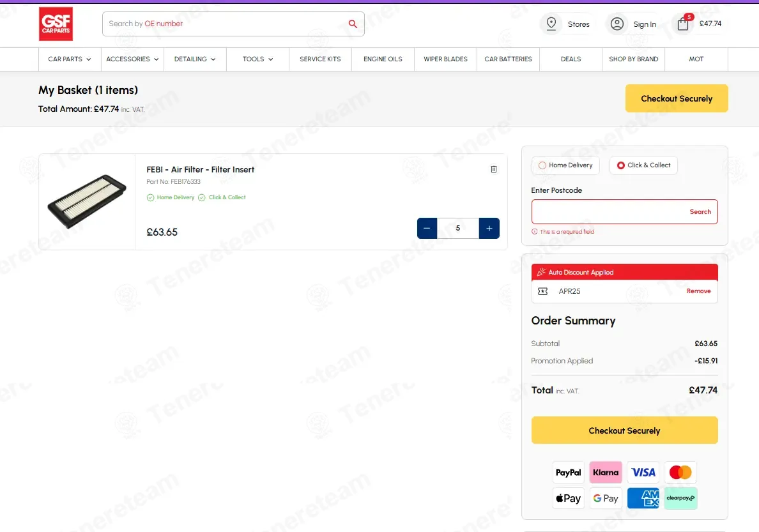Click the Subtotal £63.65 value

coord(706,343)
